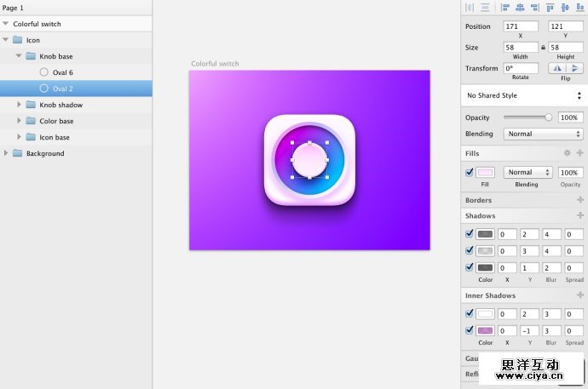
Task: Click the flip horizontal button
Action: [x=556, y=68]
